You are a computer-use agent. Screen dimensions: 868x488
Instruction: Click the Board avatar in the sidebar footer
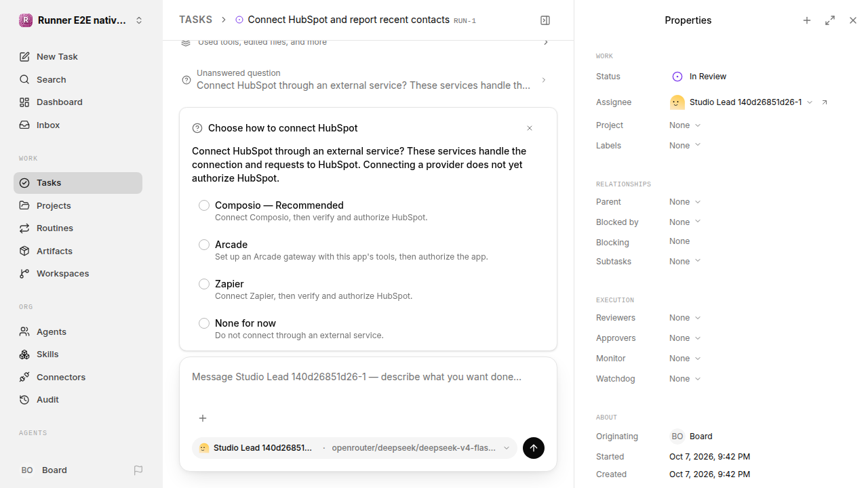(27, 470)
